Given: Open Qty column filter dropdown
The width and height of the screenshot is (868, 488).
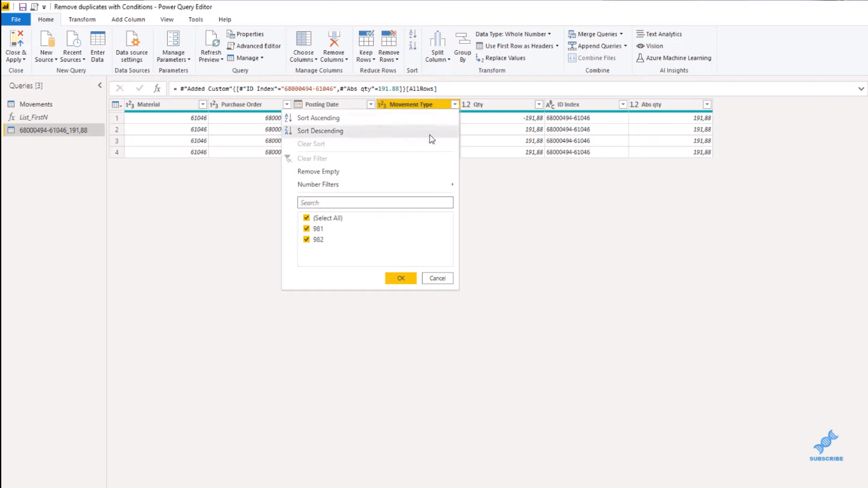Looking at the screenshot, I should pos(539,104).
